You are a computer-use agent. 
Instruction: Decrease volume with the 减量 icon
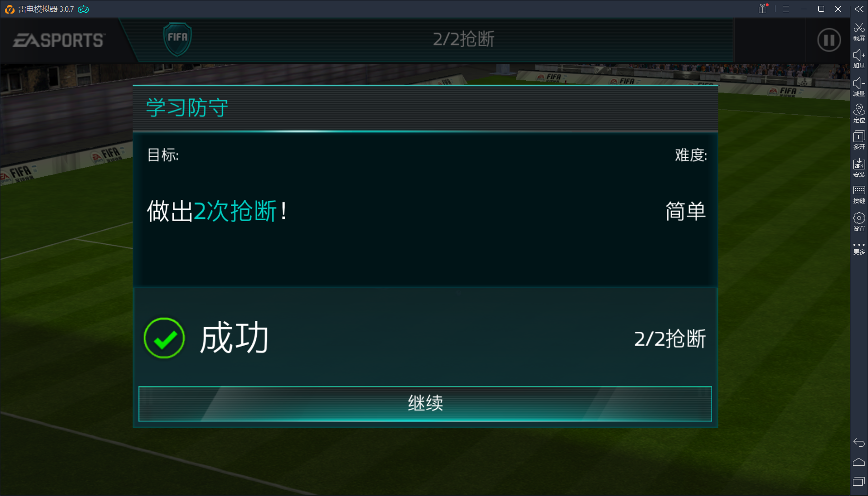click(x=859, y=87)
